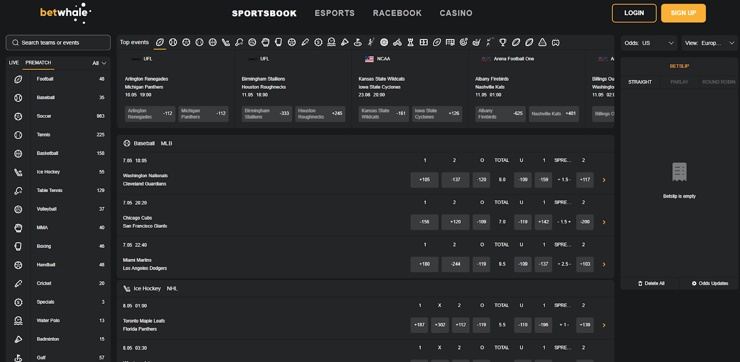Select the Table Tennis paddle icon in top strip
Image resolution: width=740 pixels, height=362 pixels.
click(x=239, y=42)
